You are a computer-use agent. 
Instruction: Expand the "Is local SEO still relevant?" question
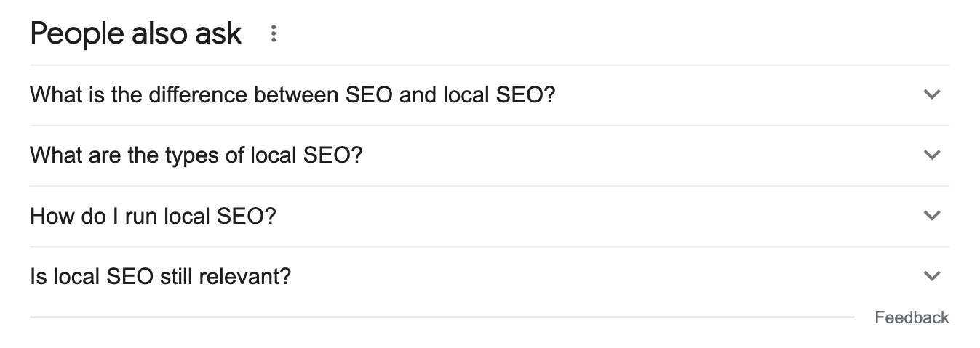point(160,277)
